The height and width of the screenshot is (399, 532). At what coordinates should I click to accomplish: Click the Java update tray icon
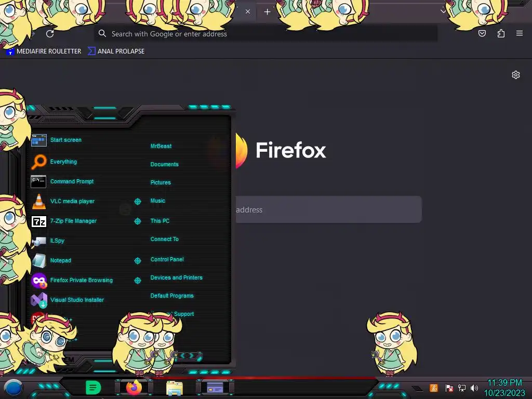coord(433,388)
